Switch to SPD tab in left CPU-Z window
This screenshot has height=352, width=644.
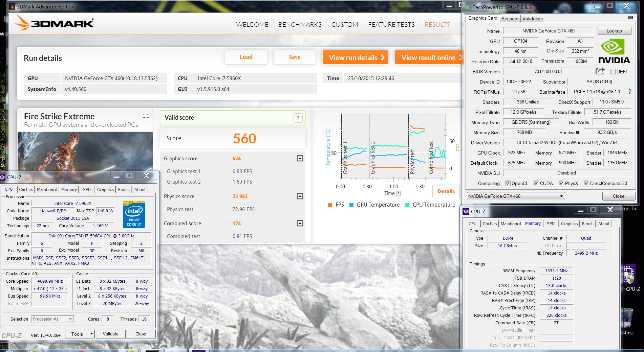click(x=87, y=189)
